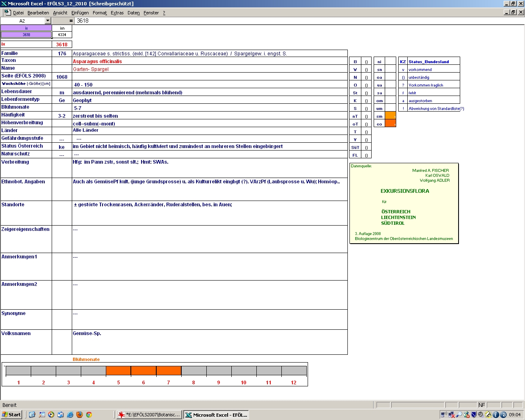Click the tray clock showing 09:04
Viewport: 525px width, 420px height.
point(515,415)
